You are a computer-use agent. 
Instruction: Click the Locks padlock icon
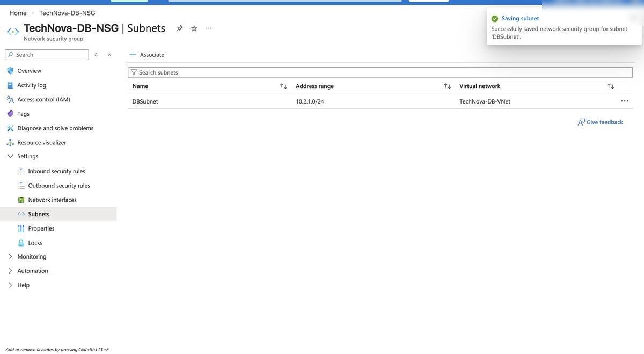pos(21,243)
